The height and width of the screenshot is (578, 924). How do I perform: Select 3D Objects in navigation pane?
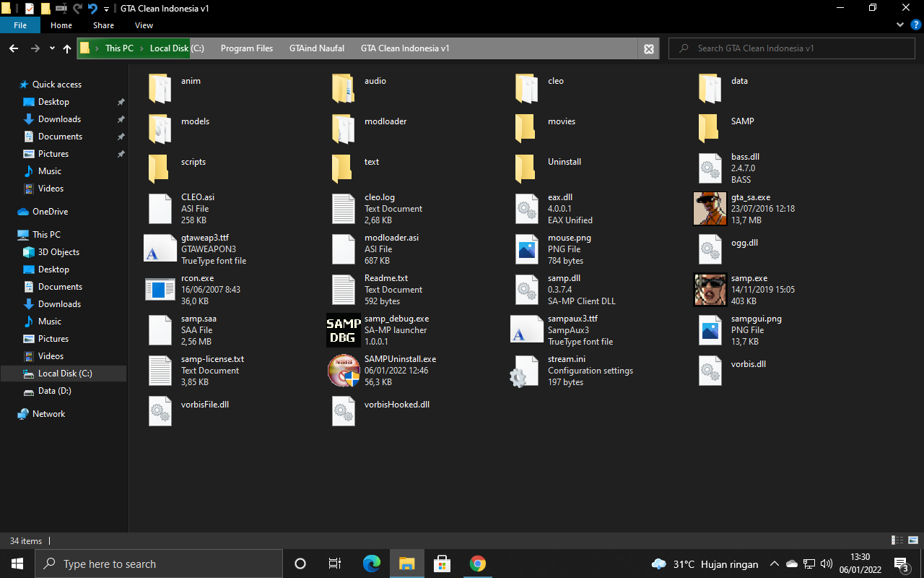[x=58, y=252]
